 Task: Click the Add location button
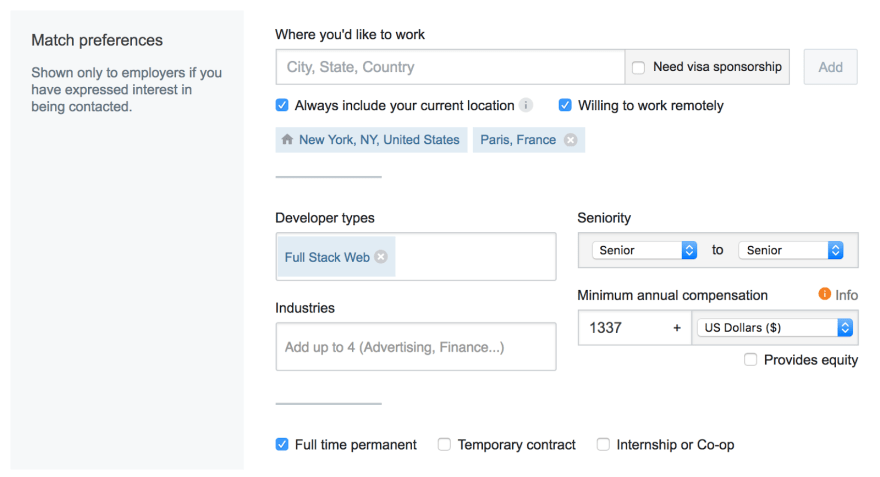tap(831, 67)
